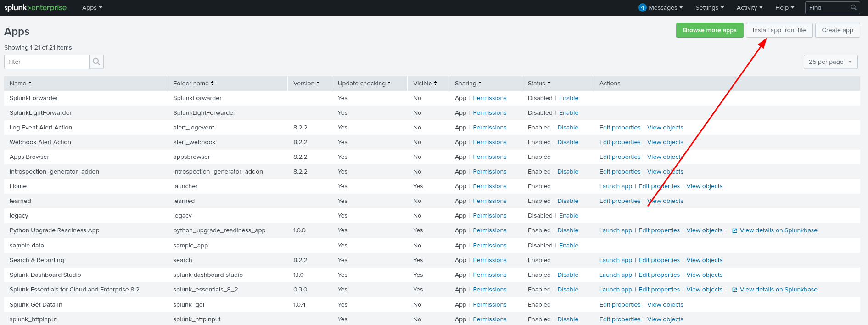
Task: Open Permissions for sample data app
Action: pyautogui.click(x=490, y=246)
